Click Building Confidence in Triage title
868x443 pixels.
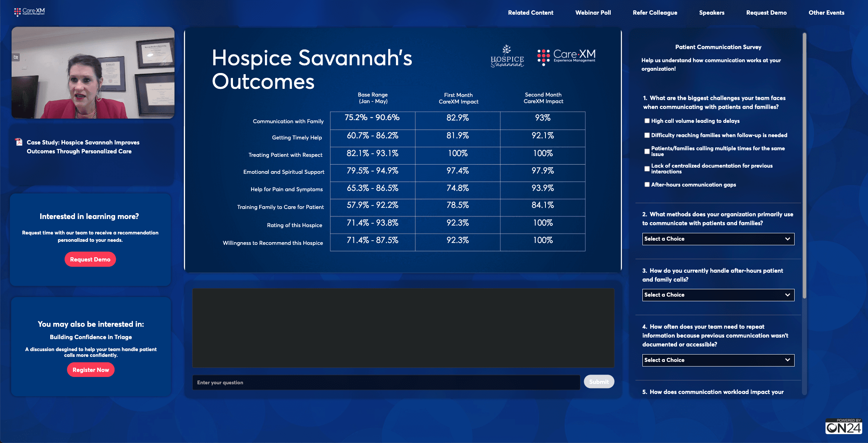[91, 337]
